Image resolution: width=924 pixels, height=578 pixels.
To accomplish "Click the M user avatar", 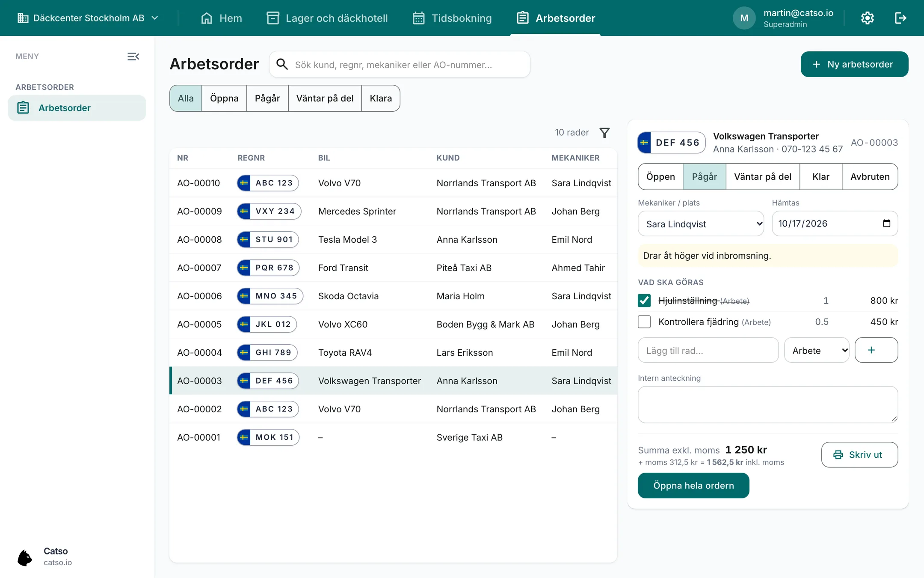I will coord(744,18).
